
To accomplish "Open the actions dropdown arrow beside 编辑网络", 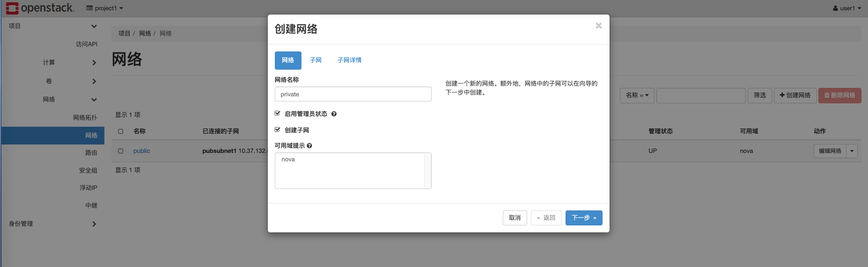I will pyautogui.click(x=852, y=151).
